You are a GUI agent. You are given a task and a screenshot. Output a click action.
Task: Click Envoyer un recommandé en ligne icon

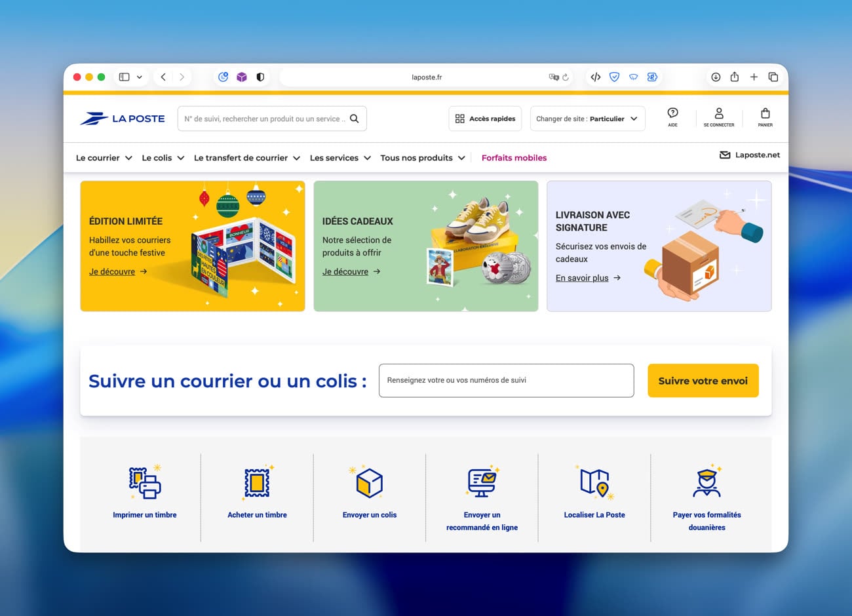482,483
